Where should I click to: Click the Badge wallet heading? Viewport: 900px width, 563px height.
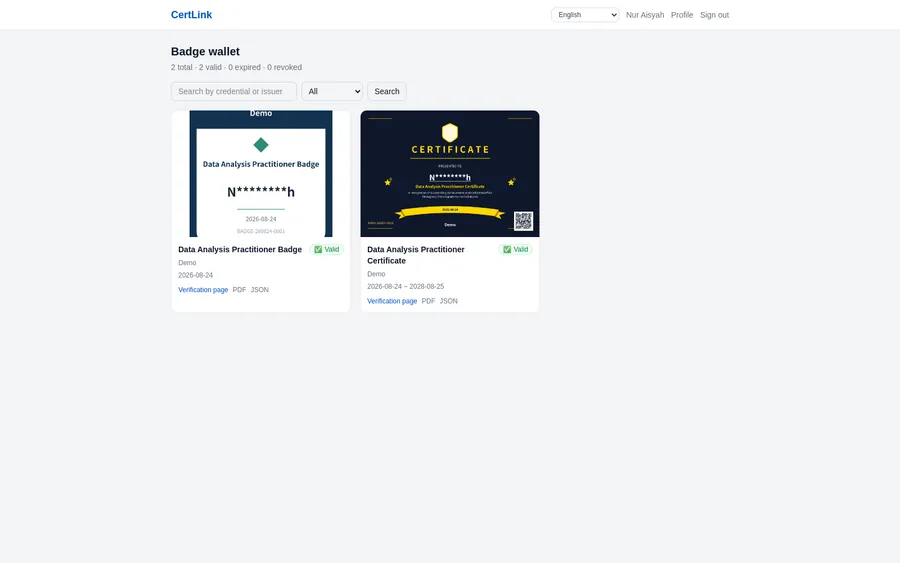[205, 52]
